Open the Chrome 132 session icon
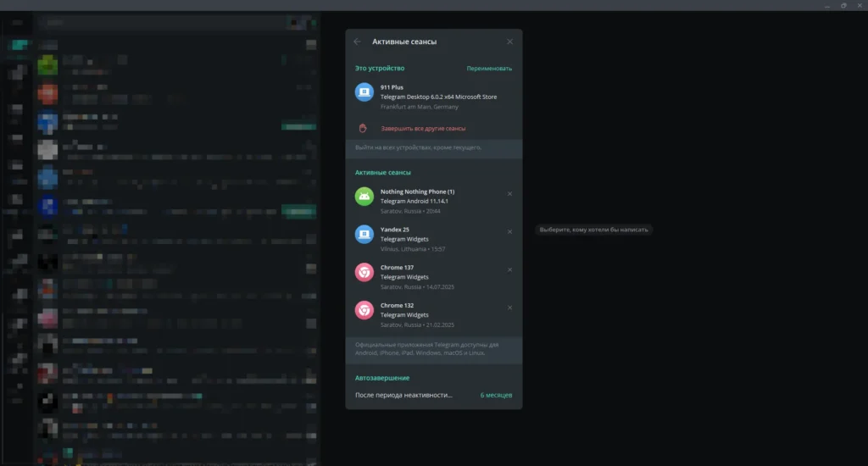Screen dimensions: 868x466 click(x=364, y=310)
